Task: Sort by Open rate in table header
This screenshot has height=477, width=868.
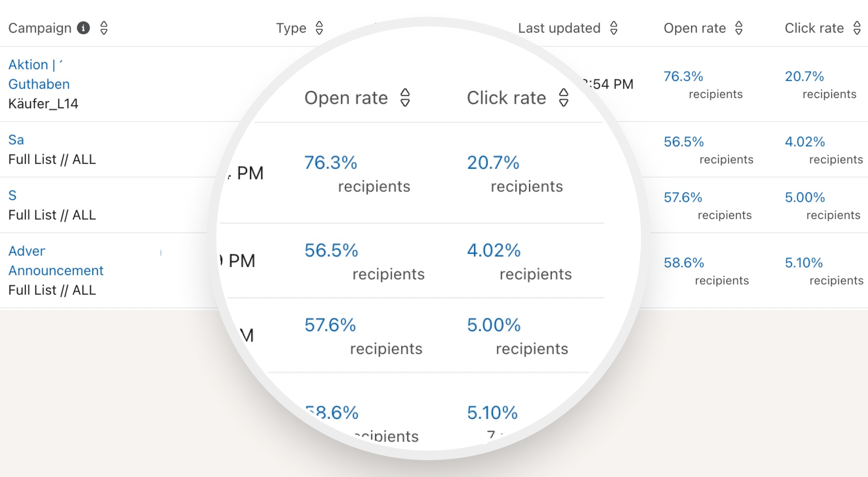Action: tap(739, 28)
